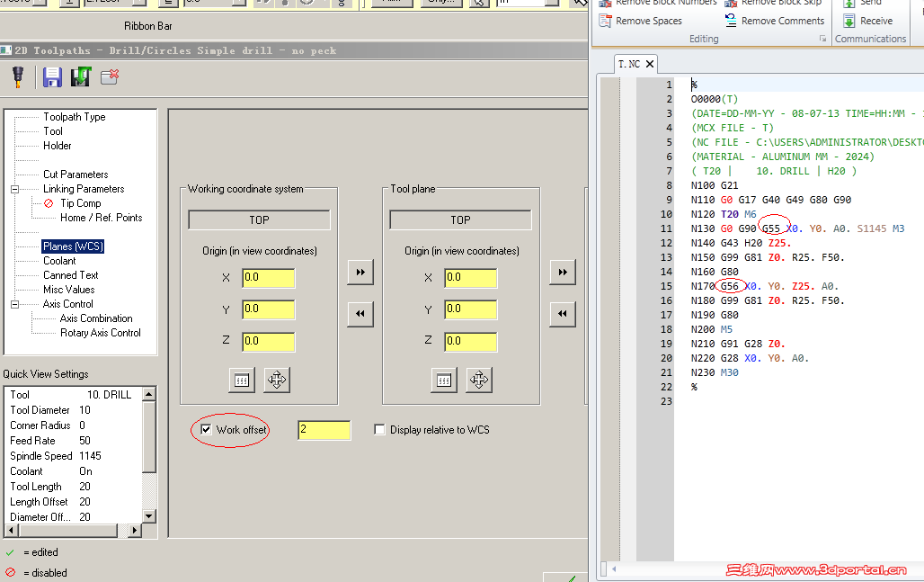Screen dimensions: 924x582
Task: Click Receive in Communications group
Action: pos(868,21)
